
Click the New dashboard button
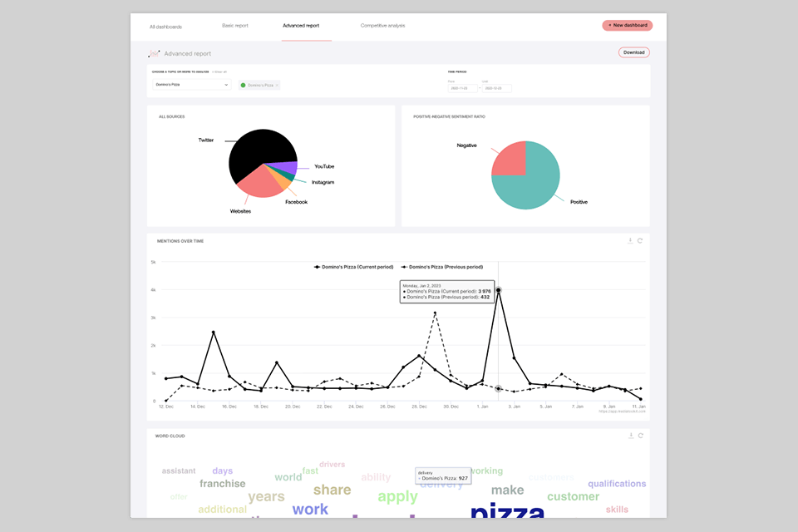[627, 25]
